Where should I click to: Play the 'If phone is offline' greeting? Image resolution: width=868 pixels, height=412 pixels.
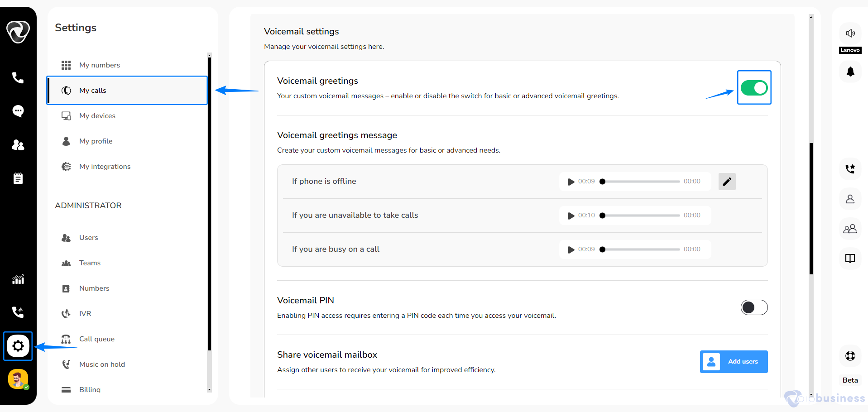click(571, 182)
